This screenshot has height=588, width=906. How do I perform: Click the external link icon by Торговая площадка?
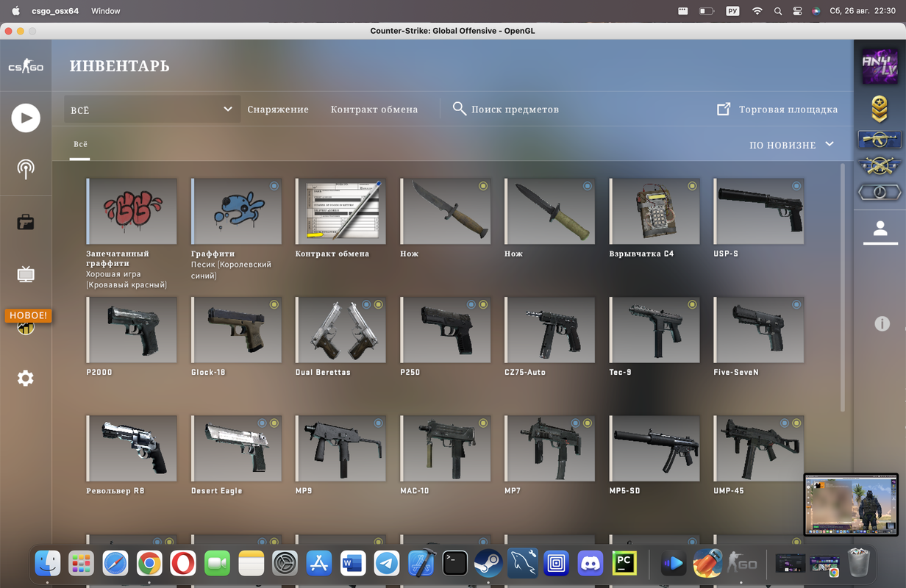click(724, 109)
